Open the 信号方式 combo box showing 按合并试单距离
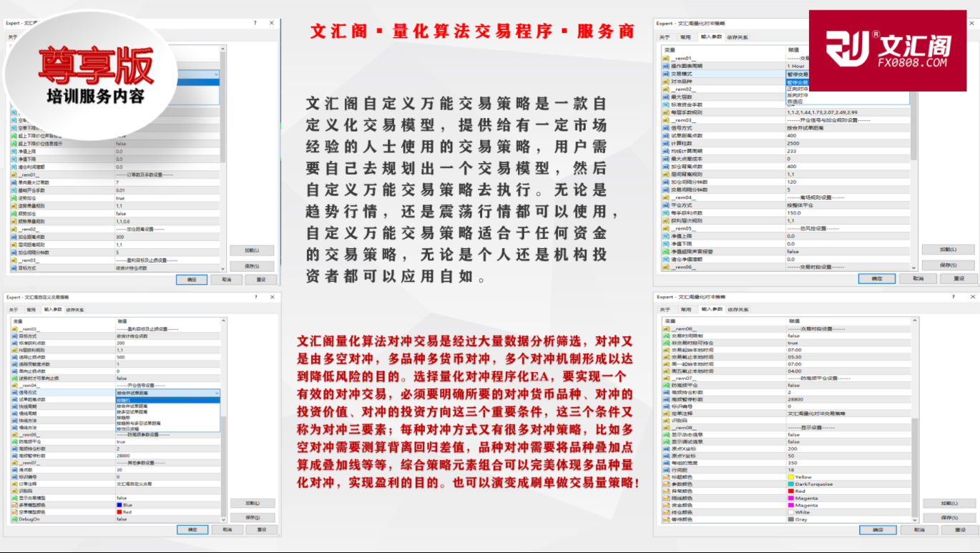This screenshot has height=553, width=980. [x=167, y=393]
